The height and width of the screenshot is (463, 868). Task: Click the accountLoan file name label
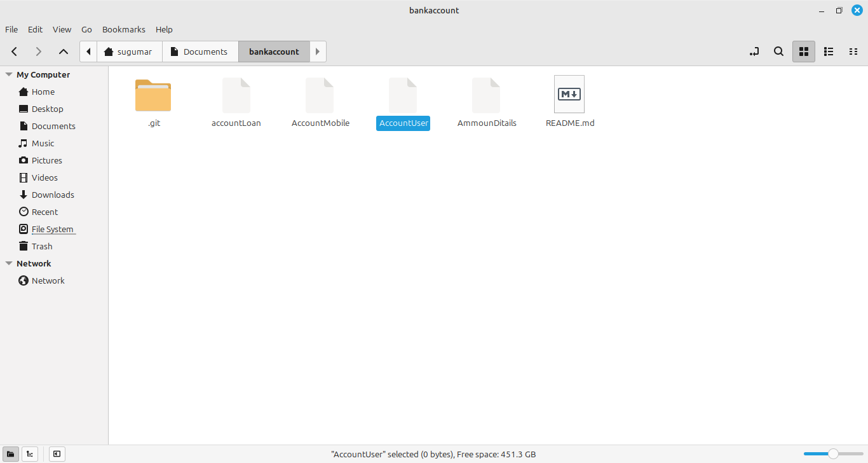[236, 123]
